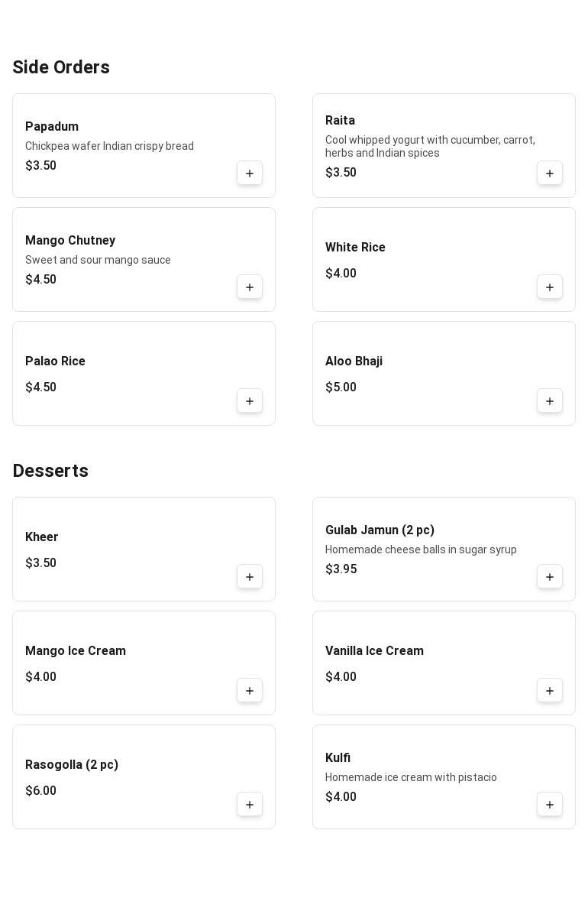588x898 pixels.
Task: Add Vanilla Ice Cream to order
Action: point(550,691)
